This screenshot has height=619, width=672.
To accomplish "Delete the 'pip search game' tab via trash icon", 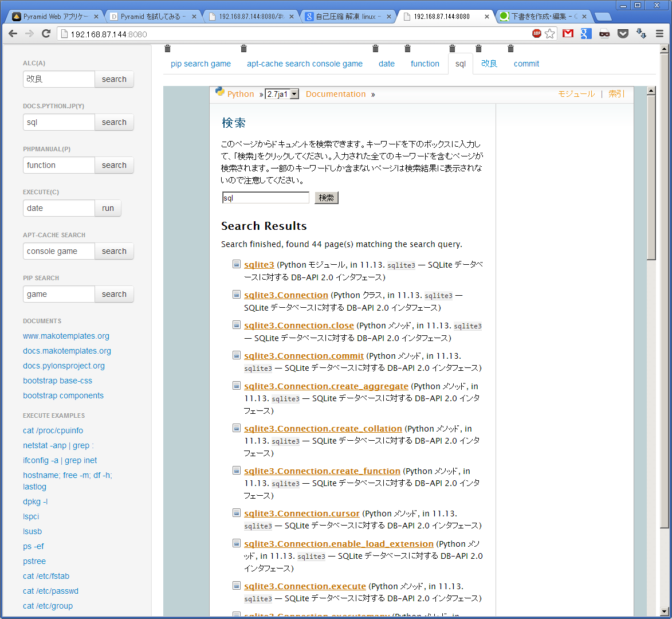I will coord(168,49).
